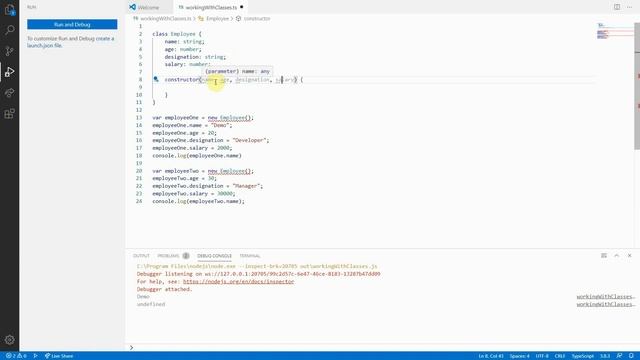The width and height of the screenshot is (640, 360).
Task: Open the editor More Actions ellipsis
Action: tap(629, 7)
